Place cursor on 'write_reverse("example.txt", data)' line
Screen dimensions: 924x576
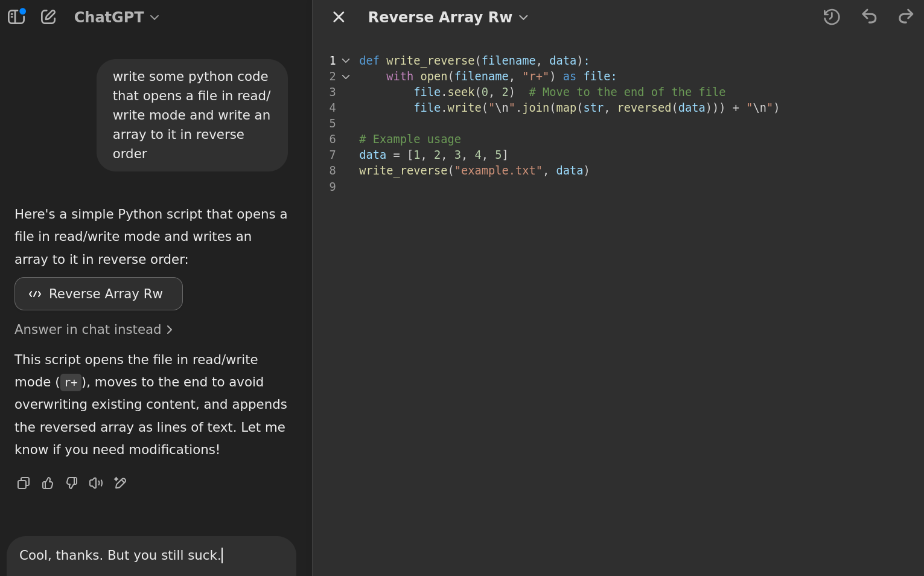pyautogui.click(x=474, y=171)
